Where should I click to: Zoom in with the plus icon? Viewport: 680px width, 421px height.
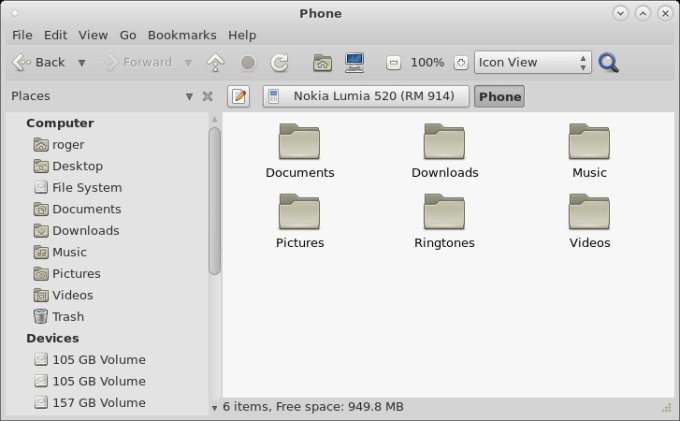click(460, 63)
